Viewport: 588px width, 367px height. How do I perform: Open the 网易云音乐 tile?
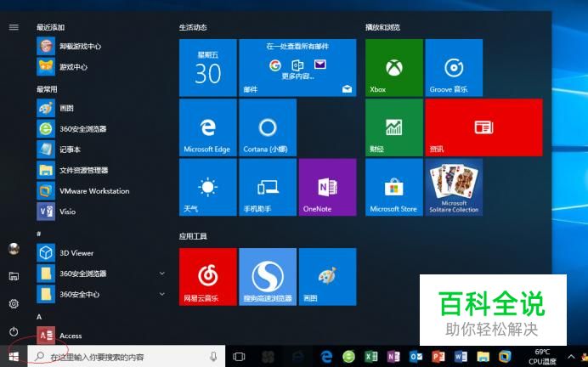point(207,277)
